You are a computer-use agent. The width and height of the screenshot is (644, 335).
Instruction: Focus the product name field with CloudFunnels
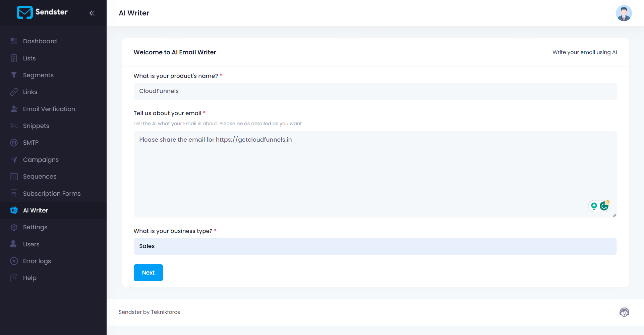(375, 91)
